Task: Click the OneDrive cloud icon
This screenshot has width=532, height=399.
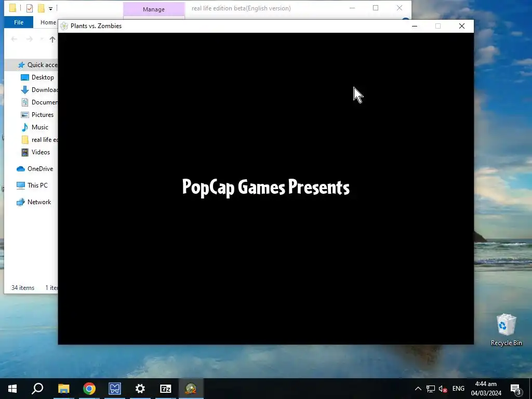Action: [x=21, y=169]
